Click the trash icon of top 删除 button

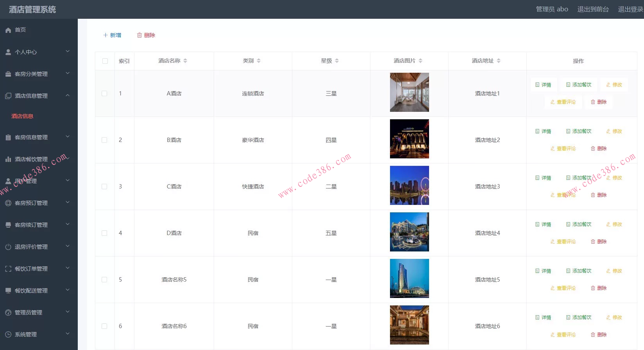pos(140,35)
